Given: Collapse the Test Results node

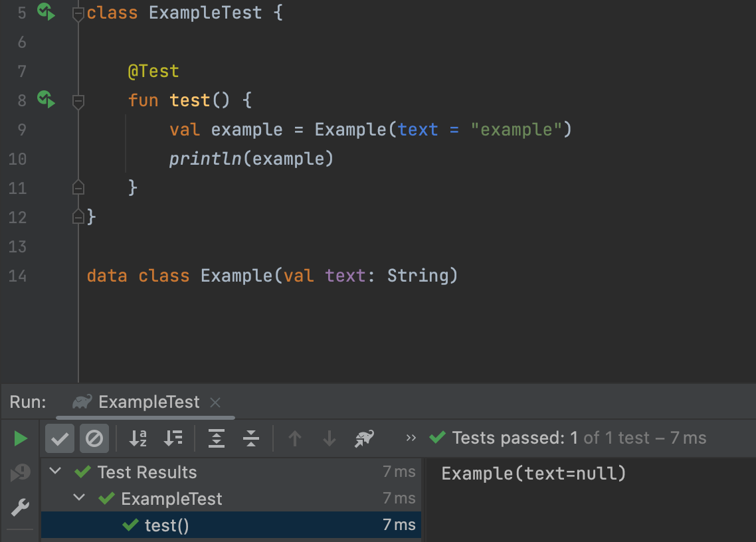Looking at the screenshot, I should [x=56, y=472].
